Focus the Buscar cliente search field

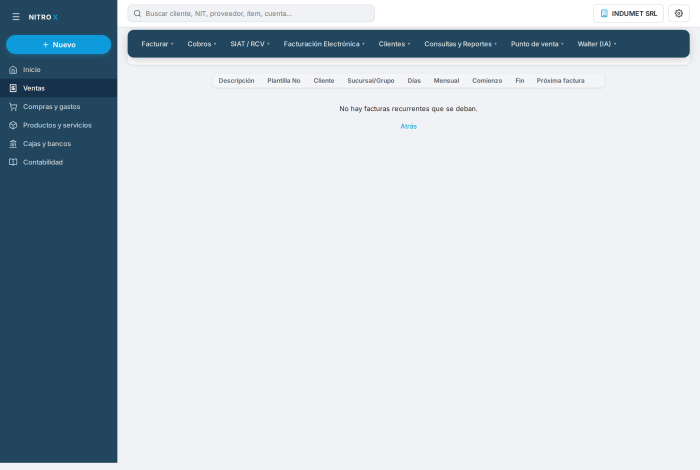click(x=251, y=13)
